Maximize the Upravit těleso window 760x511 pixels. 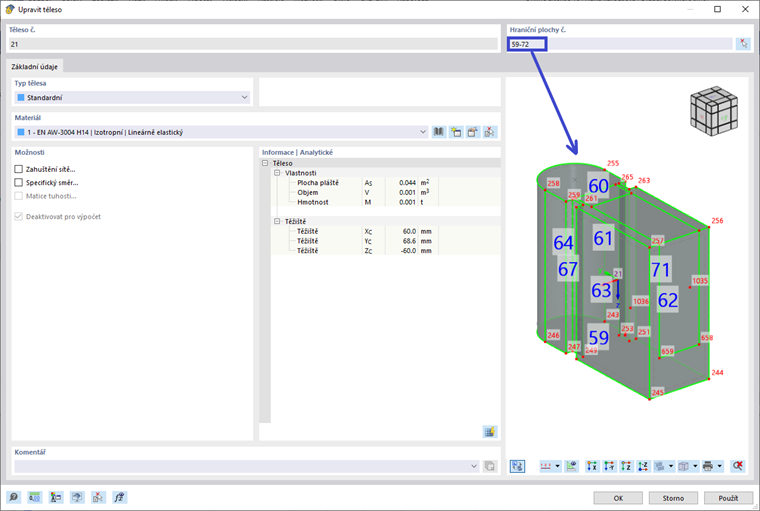click(x=717, y=9)
